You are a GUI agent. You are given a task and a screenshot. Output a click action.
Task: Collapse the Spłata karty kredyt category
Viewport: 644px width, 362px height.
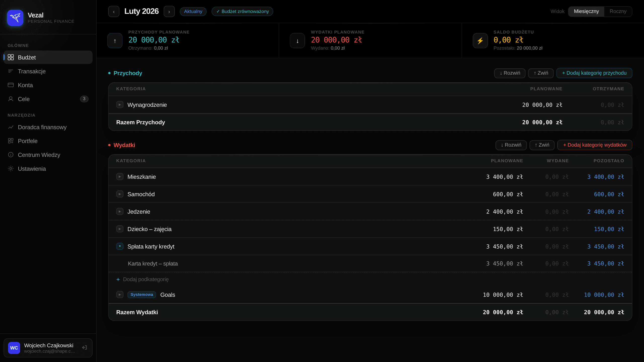tap(120, 246)
